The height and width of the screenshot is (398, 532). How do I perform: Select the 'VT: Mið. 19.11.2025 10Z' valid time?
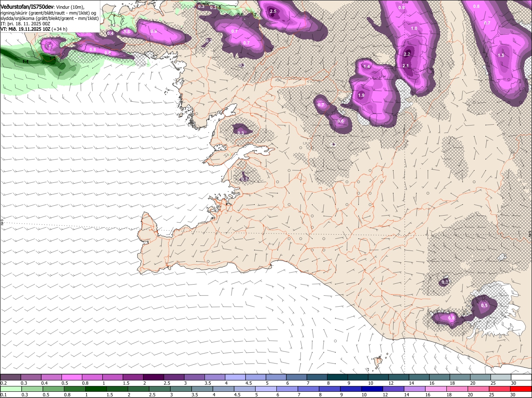[x=26, y=29]
